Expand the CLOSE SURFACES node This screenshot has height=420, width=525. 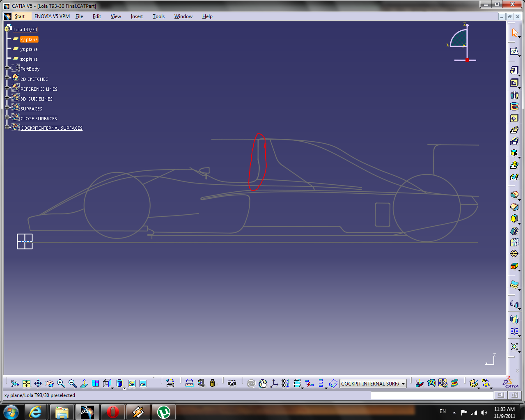tap(7, 117)
